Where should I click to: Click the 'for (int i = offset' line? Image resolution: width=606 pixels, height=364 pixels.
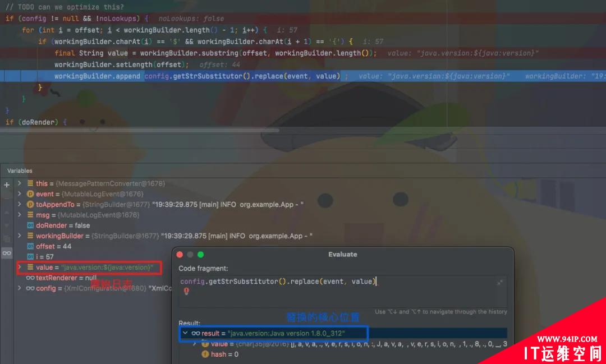click(x=144, y=30)
